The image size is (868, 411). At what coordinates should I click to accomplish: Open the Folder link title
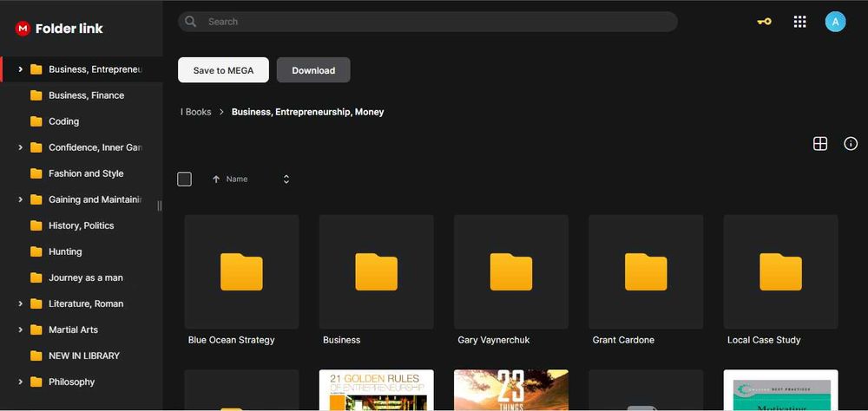tap(69, 29)
